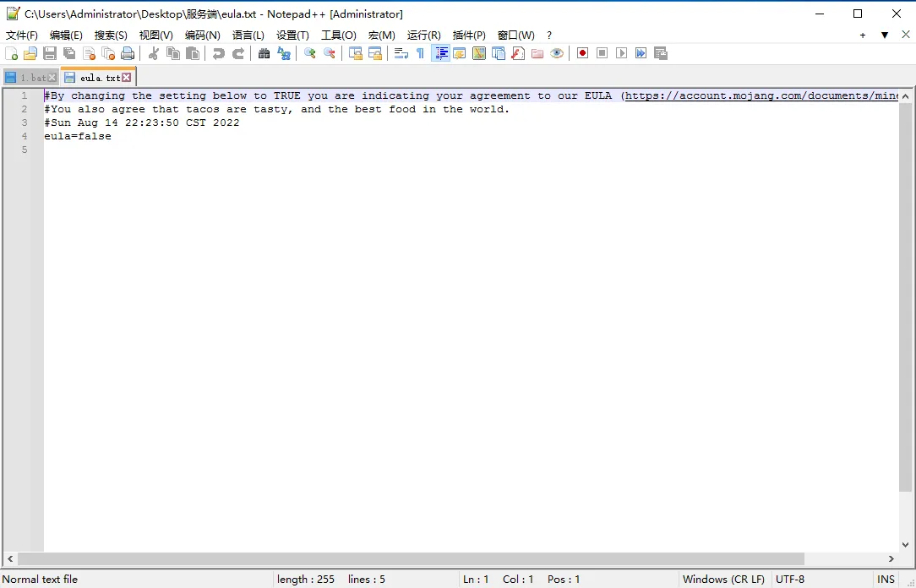This screenshot has width=916, height=588.
Task: Play the recorded macro
Action: tap(621, 53)
